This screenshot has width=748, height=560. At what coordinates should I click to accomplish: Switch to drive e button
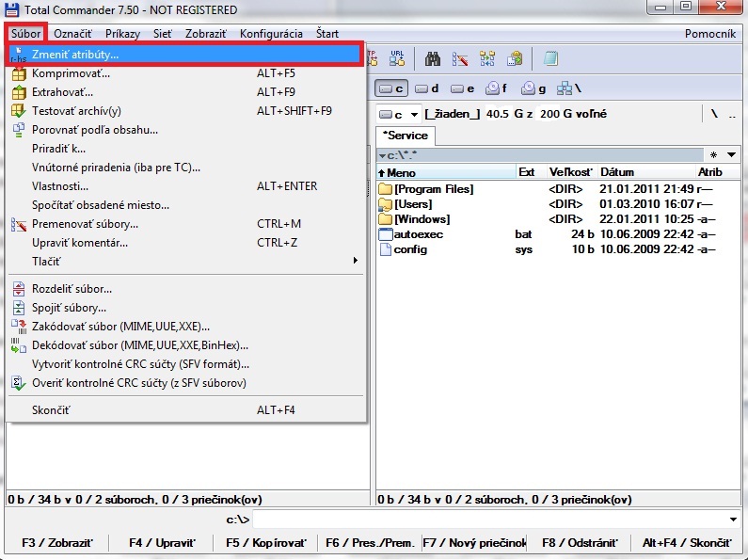pos(462,88)
